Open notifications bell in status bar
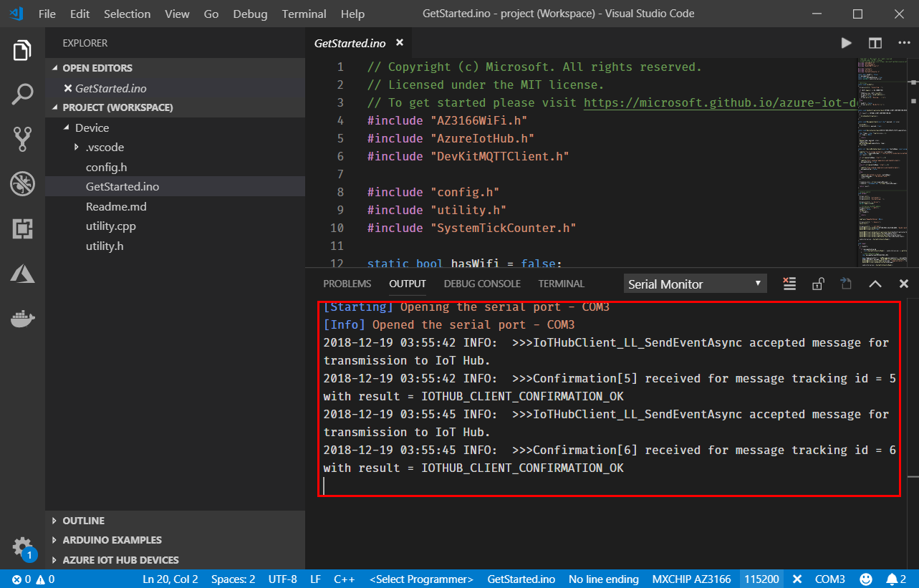Screen dimensions: 919x588 895,579
